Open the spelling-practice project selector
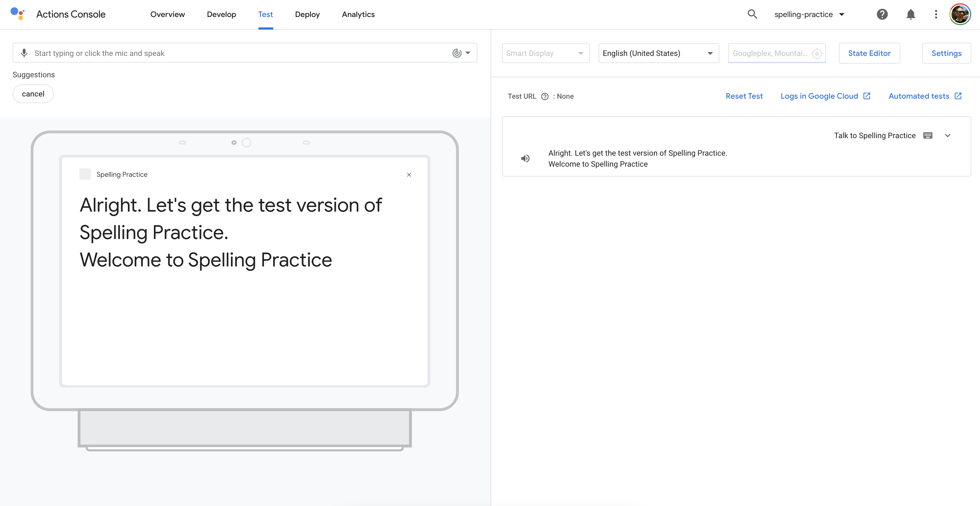Image resolution: width=980 pixels, height=506 pixels. tap(809, 15)
